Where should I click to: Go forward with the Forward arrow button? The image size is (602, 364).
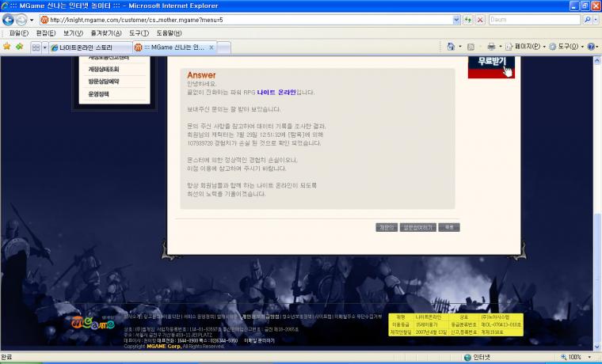pos(21,20)
